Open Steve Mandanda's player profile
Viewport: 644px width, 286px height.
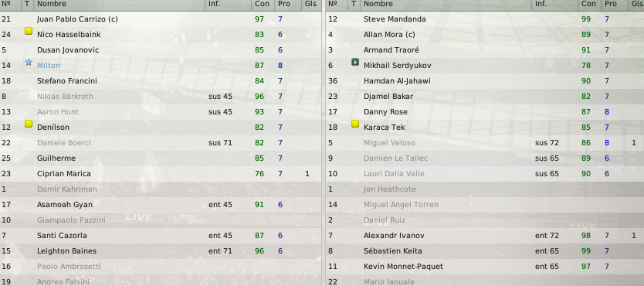pyautogui.click(x=395, y=19)
